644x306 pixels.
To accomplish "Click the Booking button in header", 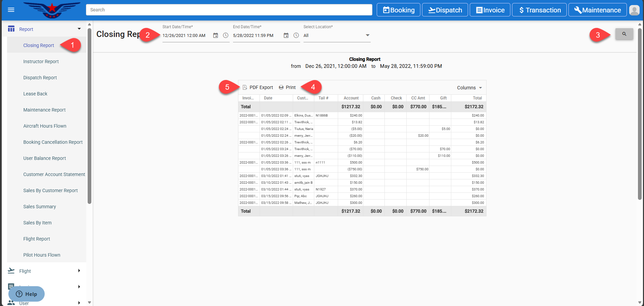I will [x=399, y=10].
